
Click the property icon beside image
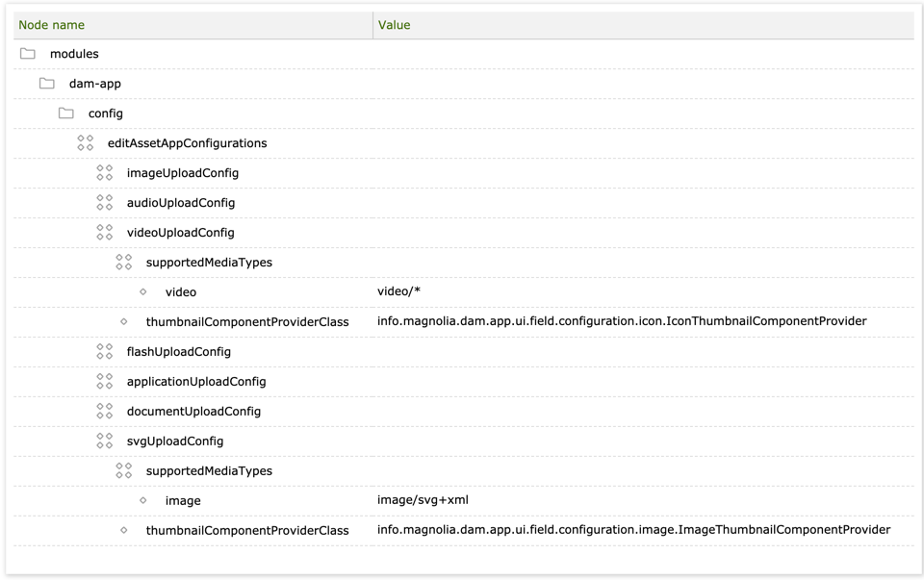[x=143, y=501]
